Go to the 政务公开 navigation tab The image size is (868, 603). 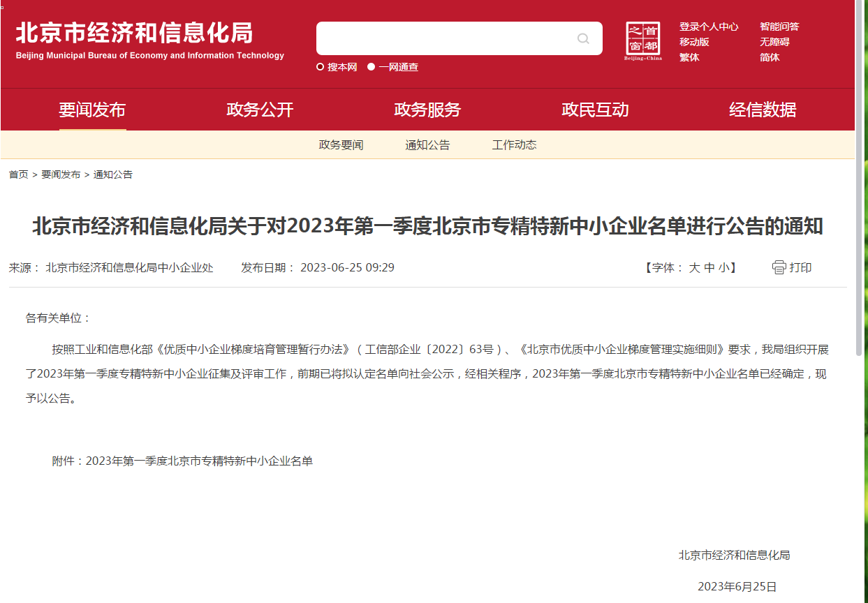tap(260, 110)
